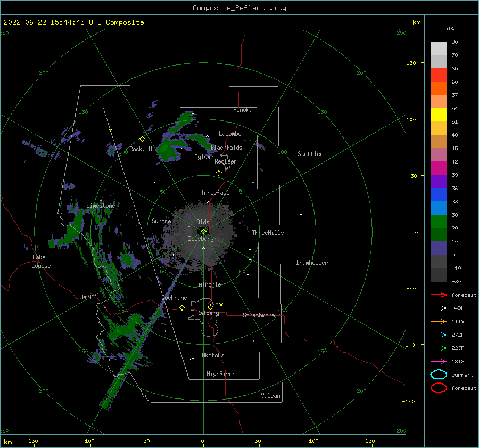Click the asterisk marker east of Innisfail

pos(253,183)
